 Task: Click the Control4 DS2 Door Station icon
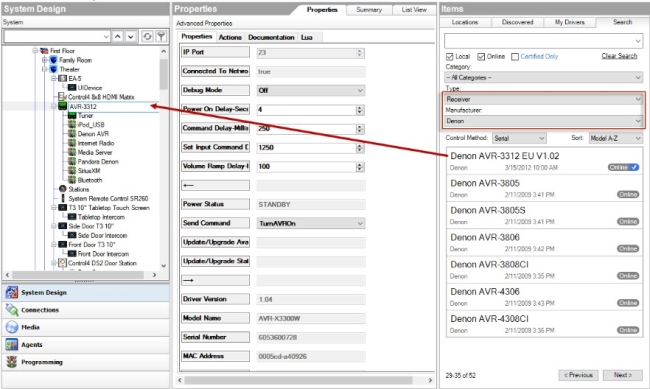tap(63, 263)
